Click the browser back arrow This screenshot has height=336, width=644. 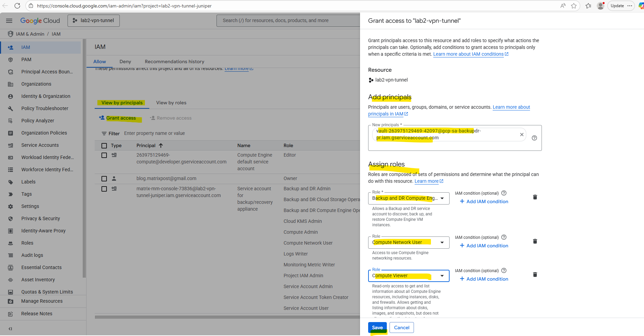coord(5,6)
